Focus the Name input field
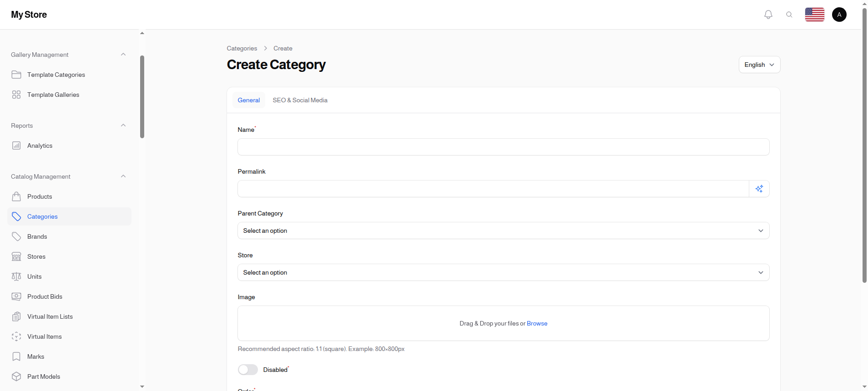 pyautogui.click(x=503, y=147)
